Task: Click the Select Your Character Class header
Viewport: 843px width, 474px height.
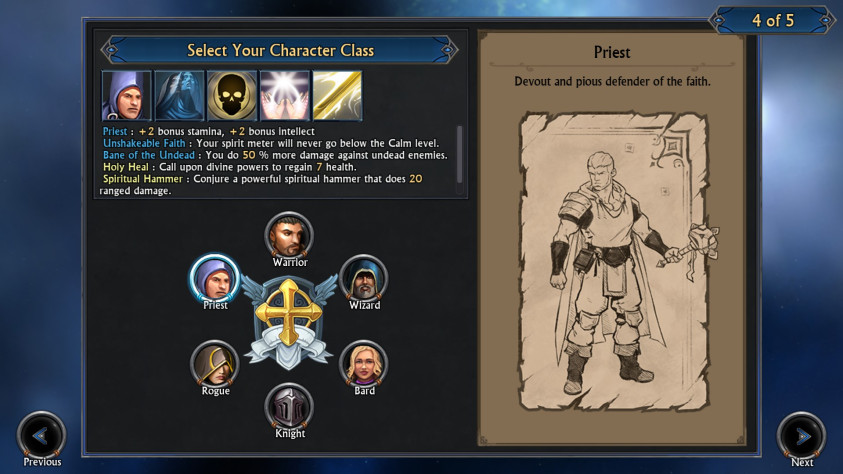Action: click(x=280, y=50)
